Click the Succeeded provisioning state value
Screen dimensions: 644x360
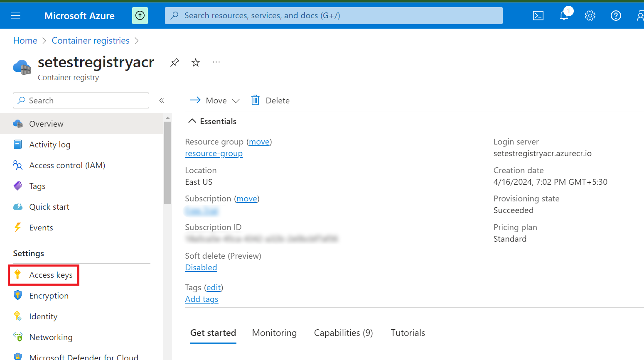[514, 211]
